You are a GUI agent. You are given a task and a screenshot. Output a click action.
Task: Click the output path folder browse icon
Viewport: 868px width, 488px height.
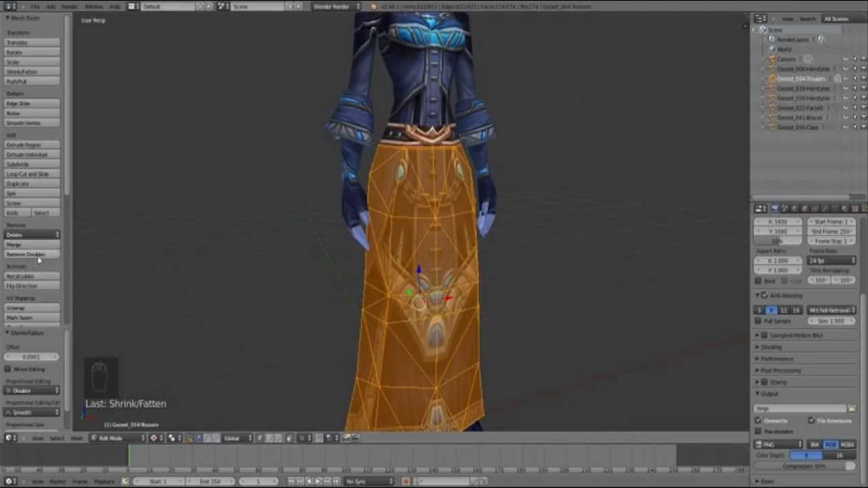point(852,409)
